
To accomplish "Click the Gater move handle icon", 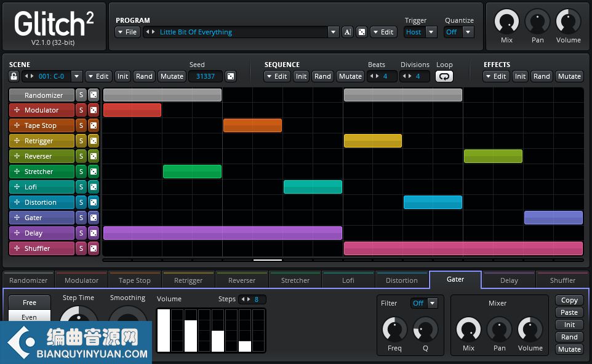I will pyautogui.click(x=17, y=218).
